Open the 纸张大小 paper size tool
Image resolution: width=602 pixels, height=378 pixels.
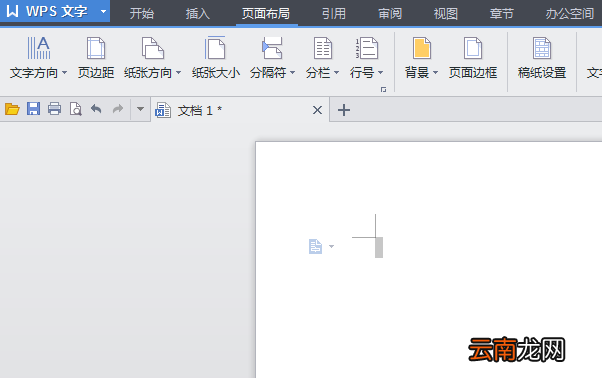tap(216, 57)
